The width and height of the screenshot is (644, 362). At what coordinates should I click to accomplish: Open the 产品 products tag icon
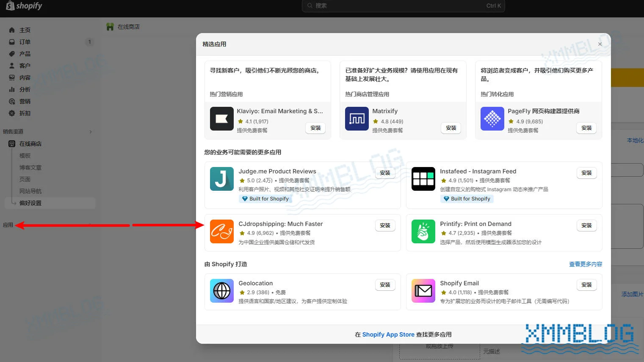tap(12, 54)
